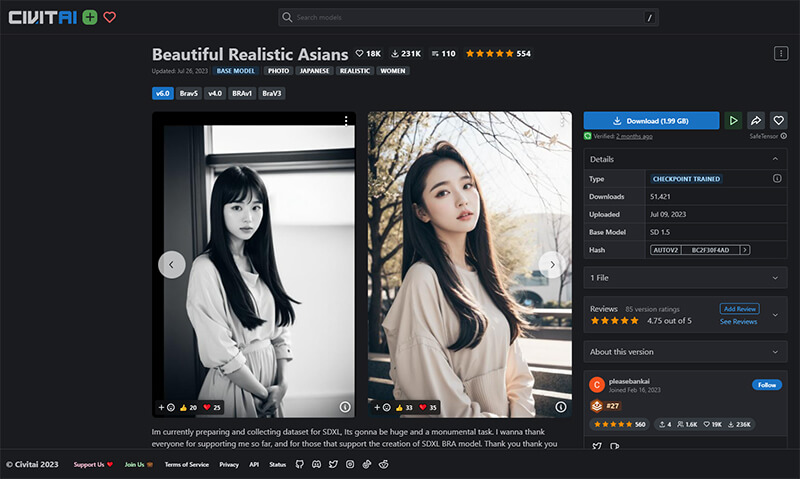
Task: Collapse the Details panel
Action: pos(775,159)
